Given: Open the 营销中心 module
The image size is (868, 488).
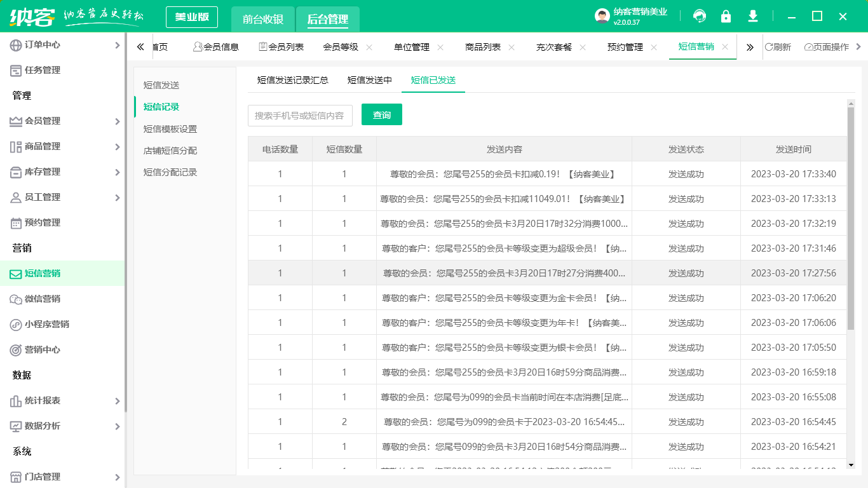Looking at the screenshot, I should tap(44, 349).
